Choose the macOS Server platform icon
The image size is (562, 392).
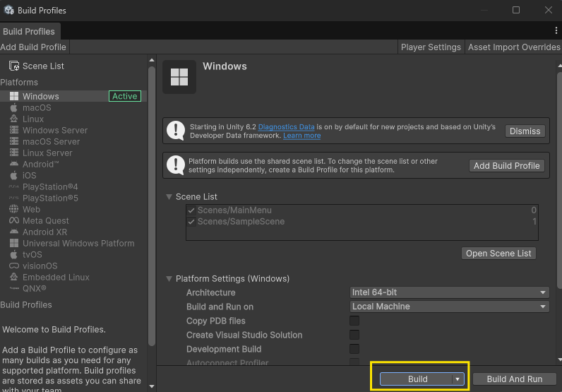coord(14,141)
